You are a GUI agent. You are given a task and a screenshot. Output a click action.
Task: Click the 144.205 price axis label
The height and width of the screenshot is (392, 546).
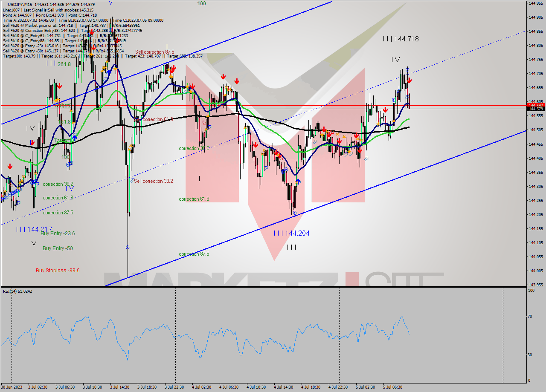point(536,215)
